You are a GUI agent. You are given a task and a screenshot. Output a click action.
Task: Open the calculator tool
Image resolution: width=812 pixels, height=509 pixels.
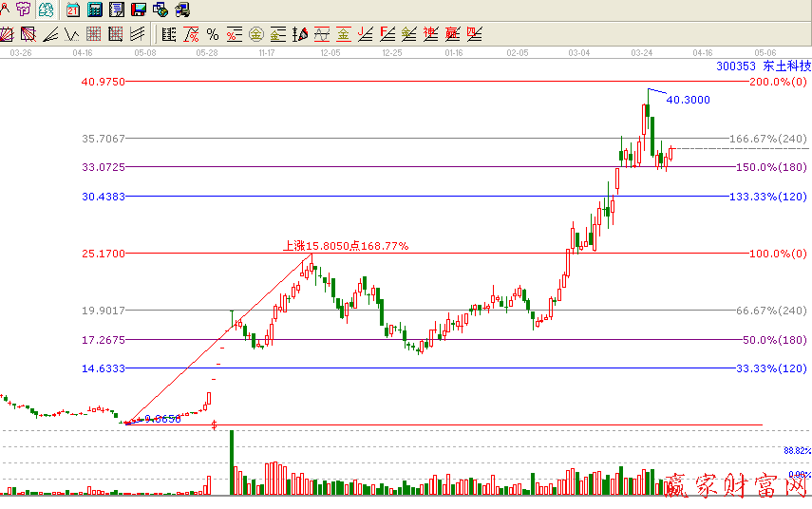pyautogui.click(x=95, y=10)
